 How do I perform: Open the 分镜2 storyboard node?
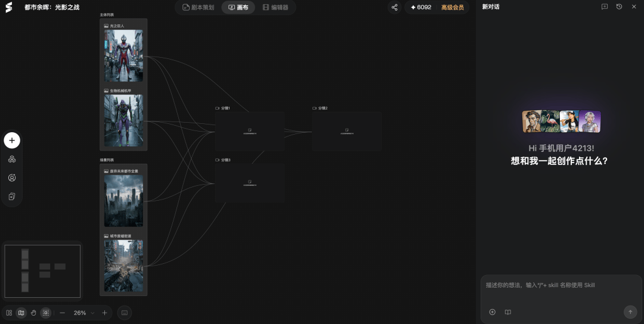[x=347, y=131]
